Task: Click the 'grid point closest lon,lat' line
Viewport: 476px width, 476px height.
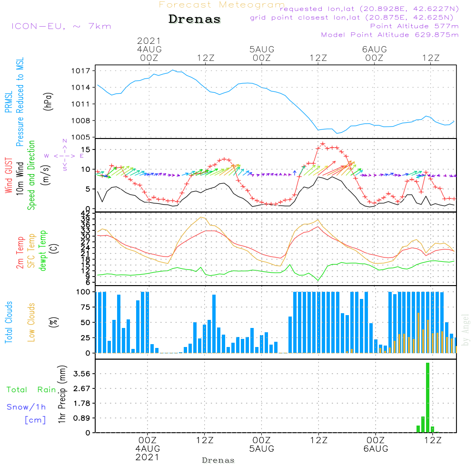Action: (352, 18)
